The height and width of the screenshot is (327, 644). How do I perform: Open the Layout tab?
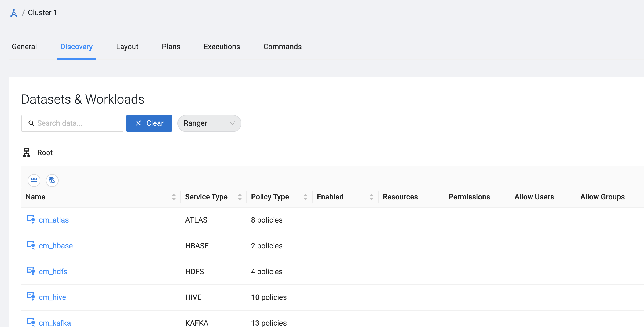tap(127, 47)
